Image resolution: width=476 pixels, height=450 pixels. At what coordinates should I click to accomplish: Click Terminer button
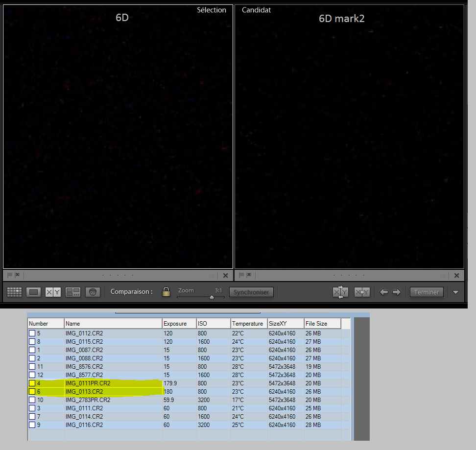pyautogui.click(x=427, y=292)
